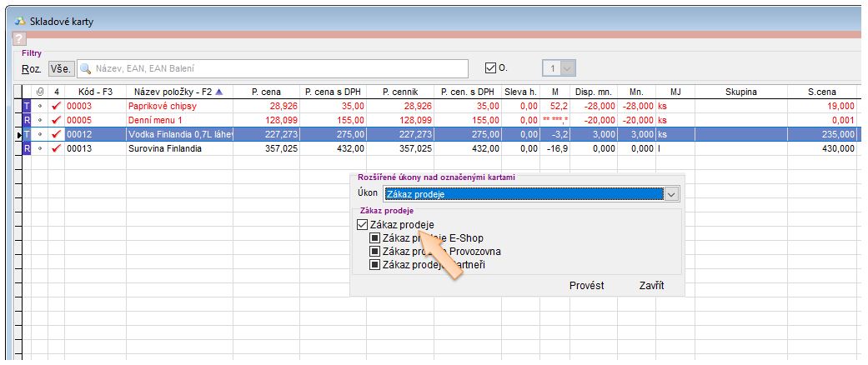Click the Vše. filter button
The height and width of the screenshot is (365, 868).
[62, 68]
